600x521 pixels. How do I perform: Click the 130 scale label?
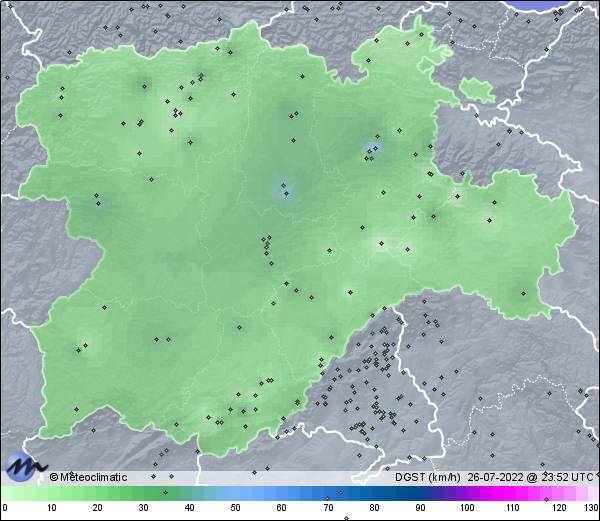592,507
